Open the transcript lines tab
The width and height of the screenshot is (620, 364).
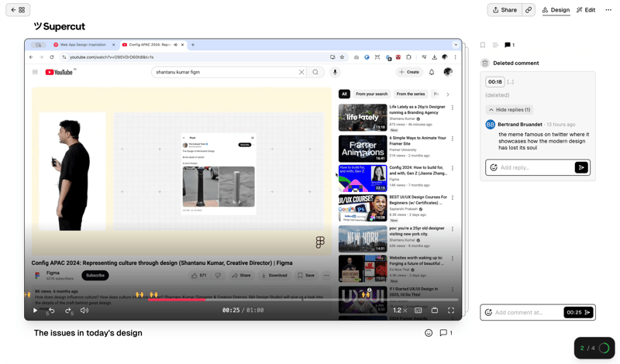[495, 45]
